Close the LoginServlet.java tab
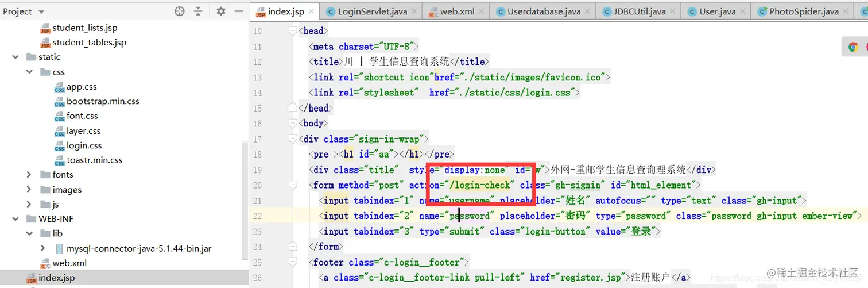Screen dimensions: 868x288 (x=415, y=11)
